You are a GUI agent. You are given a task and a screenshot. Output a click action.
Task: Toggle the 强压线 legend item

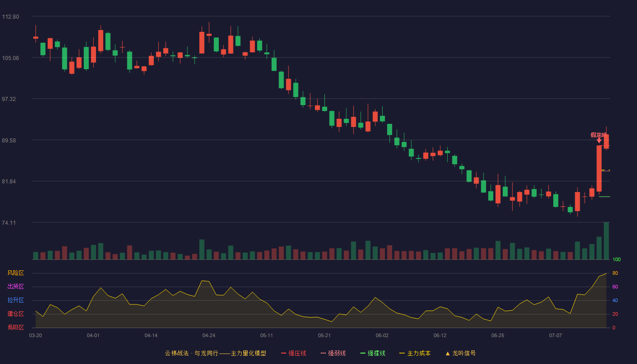click(293, 353)
